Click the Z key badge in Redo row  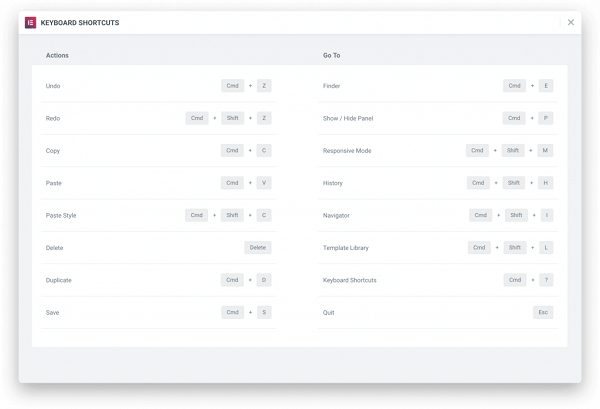264,118
